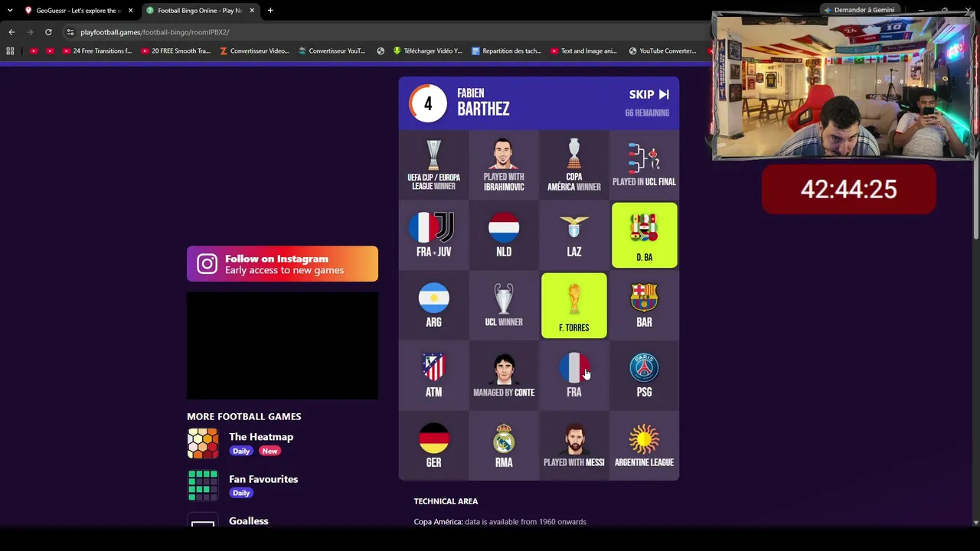Pick the FRA France flag cell
This screenshot has width=980, height=551.
(574, 377)
